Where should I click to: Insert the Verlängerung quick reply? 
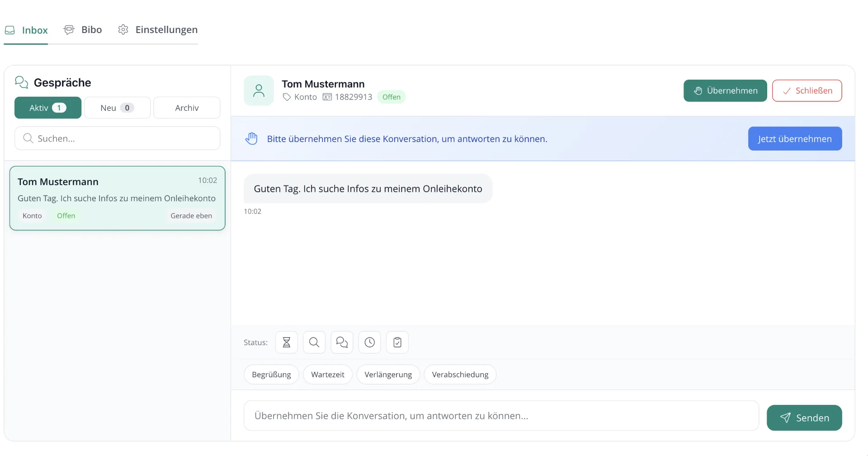[388, 375]
